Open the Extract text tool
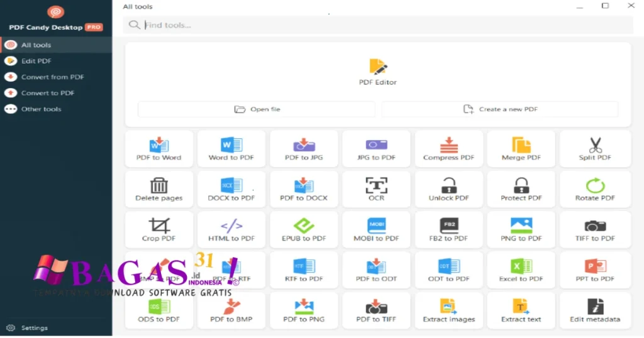Image resolution: width=644 pixels, height=338 pixels. pyautogui.click(x=521, y=311)
